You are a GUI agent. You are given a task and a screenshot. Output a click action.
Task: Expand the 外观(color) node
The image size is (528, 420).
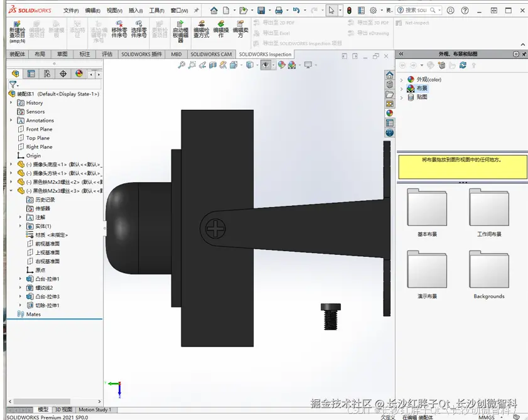coord(401,80)
